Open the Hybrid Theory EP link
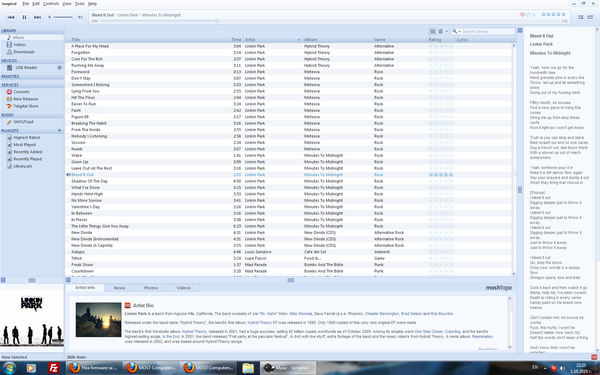The height and width of the screenshot is (375, 600). tap(262, 323)
